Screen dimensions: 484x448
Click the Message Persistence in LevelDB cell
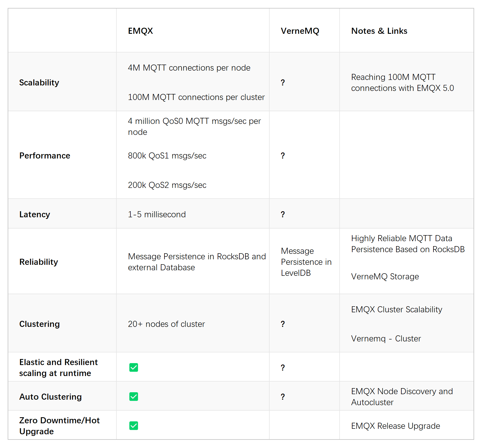[306, 262]
